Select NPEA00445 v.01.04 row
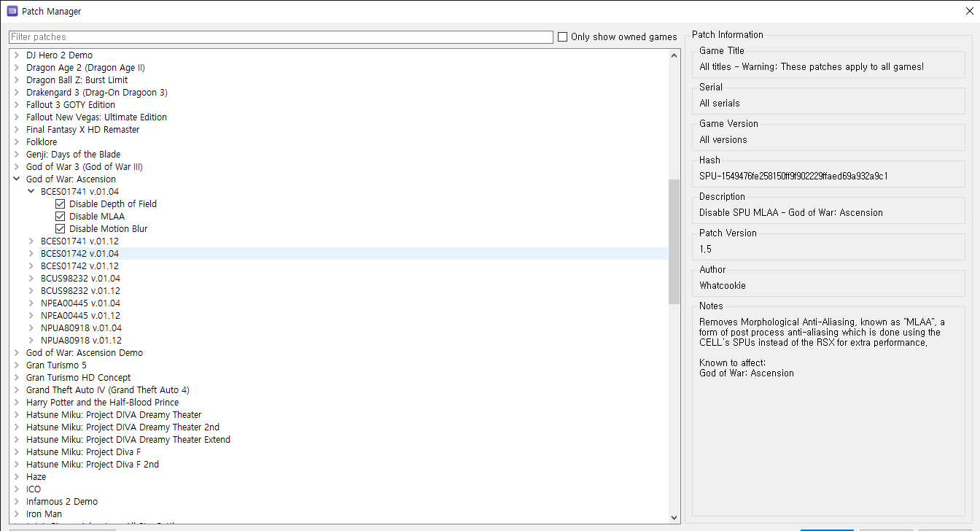 80,303
